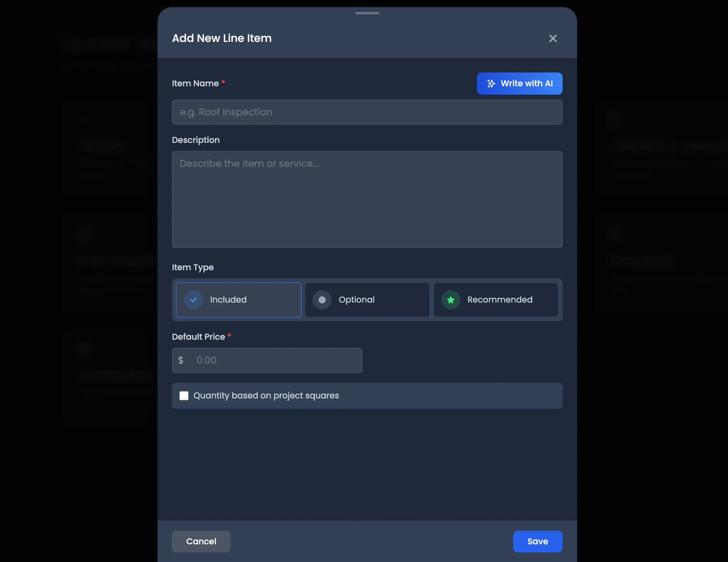Click the gray dot icon on Optional

[x=322, y=300]
